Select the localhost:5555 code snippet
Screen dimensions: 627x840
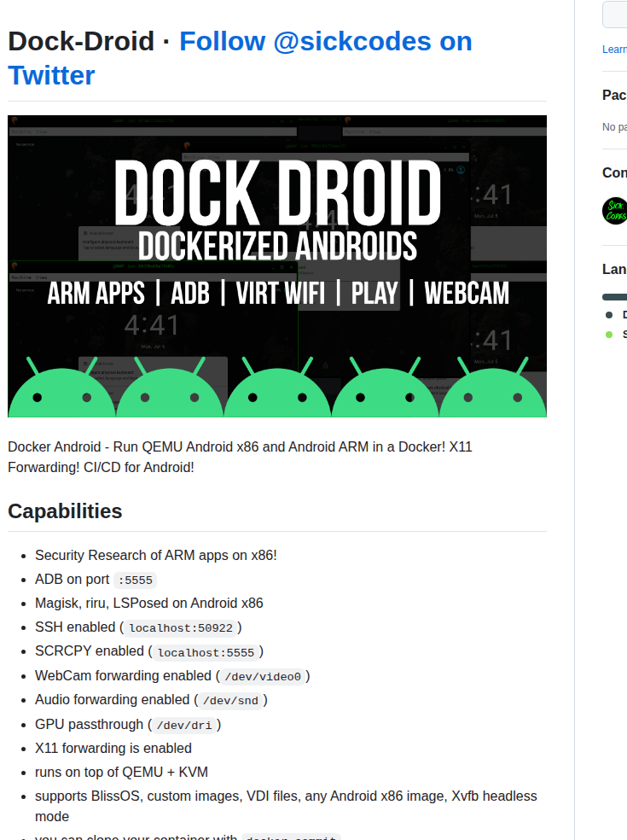206,652
